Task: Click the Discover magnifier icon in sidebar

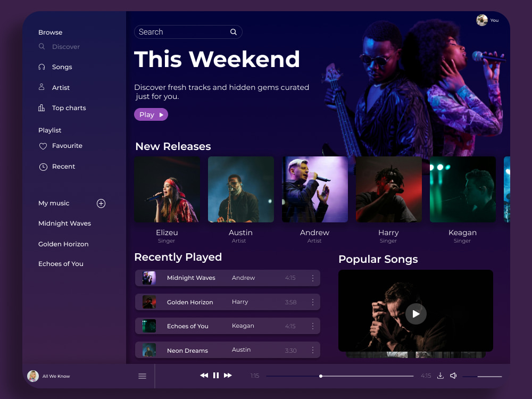Action: coord(41,46)
